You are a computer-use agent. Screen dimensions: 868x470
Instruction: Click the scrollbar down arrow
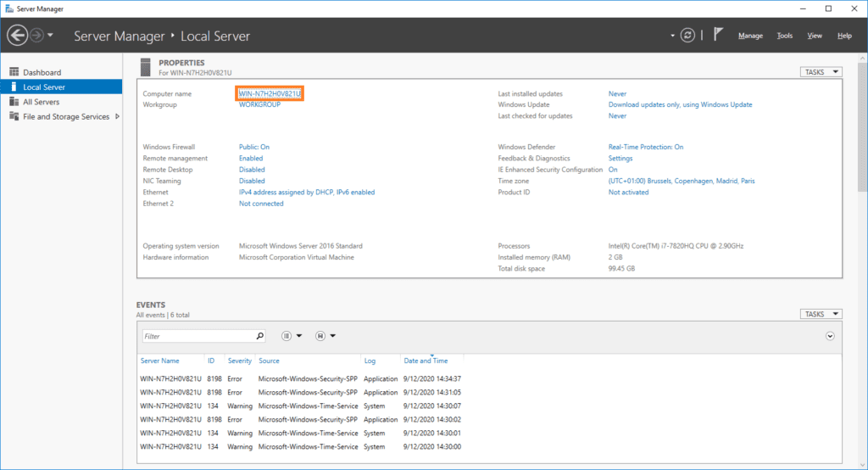(862, 465)
